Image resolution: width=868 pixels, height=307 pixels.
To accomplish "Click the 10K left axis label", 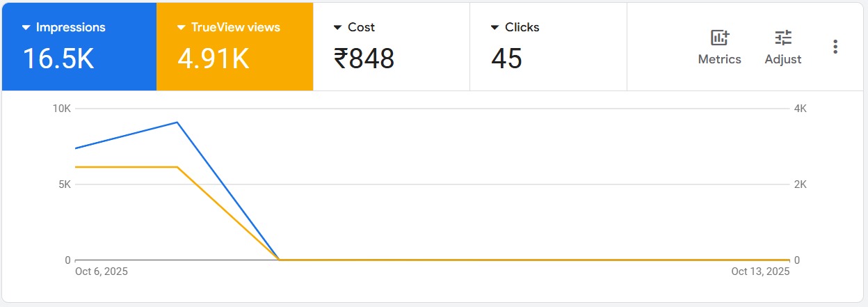I will coord(62,109).
